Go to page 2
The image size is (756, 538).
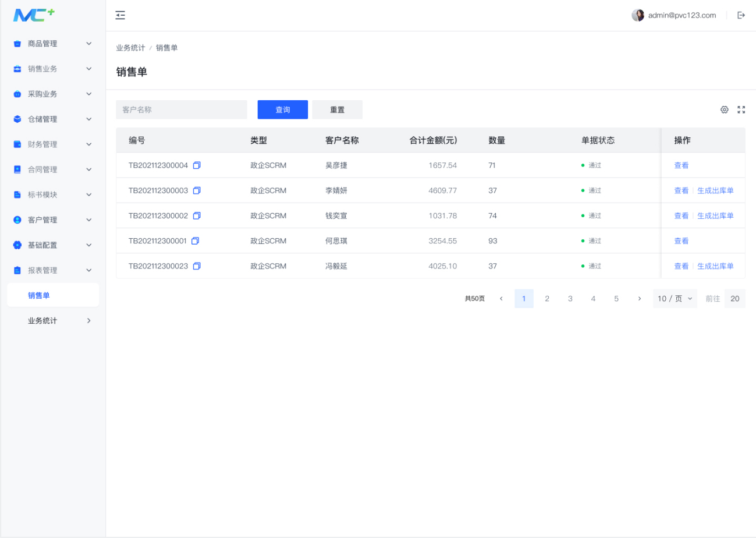(x=547, y=299)
